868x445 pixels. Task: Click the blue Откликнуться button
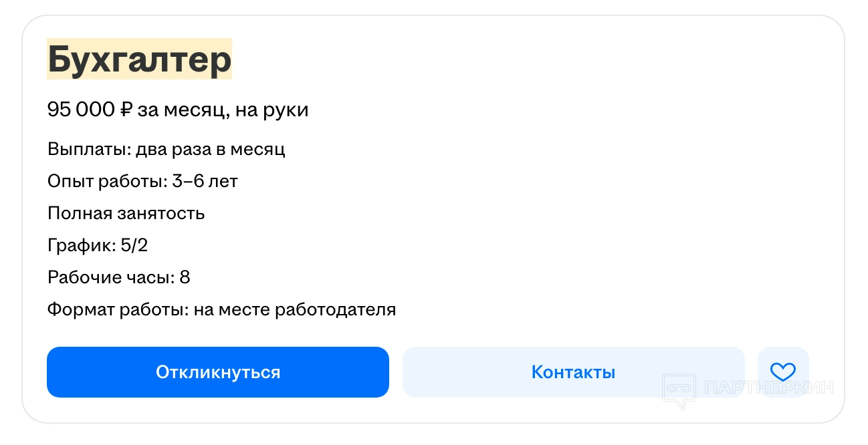point(217,372)
